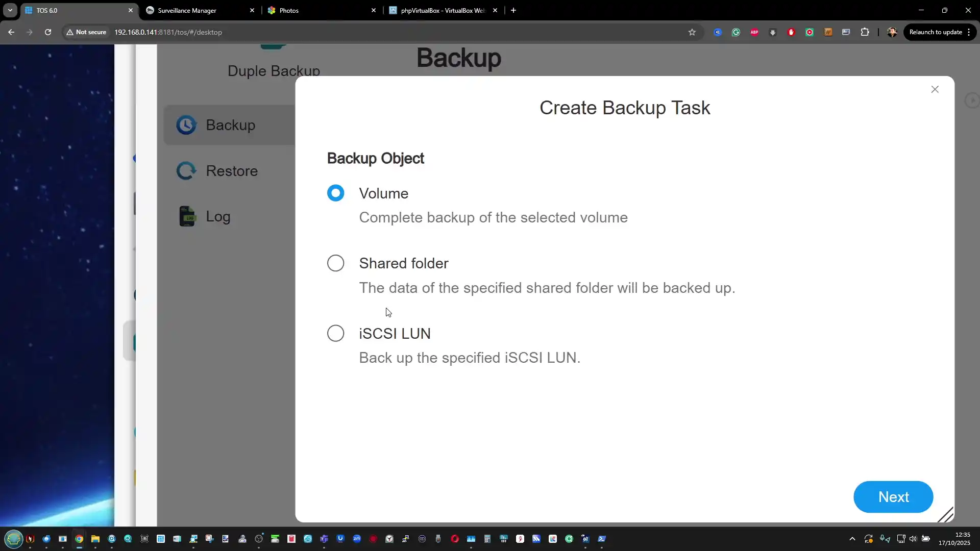
Task: Click the Adblock Plus extension icon
Action: [x=754, y=32]
